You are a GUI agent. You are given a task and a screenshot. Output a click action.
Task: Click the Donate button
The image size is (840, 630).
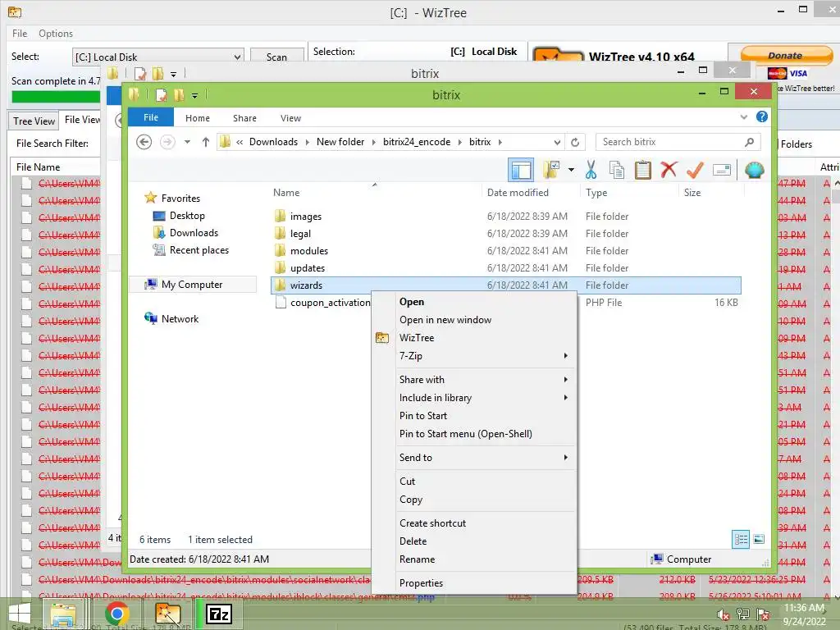[x=785, y=55]
